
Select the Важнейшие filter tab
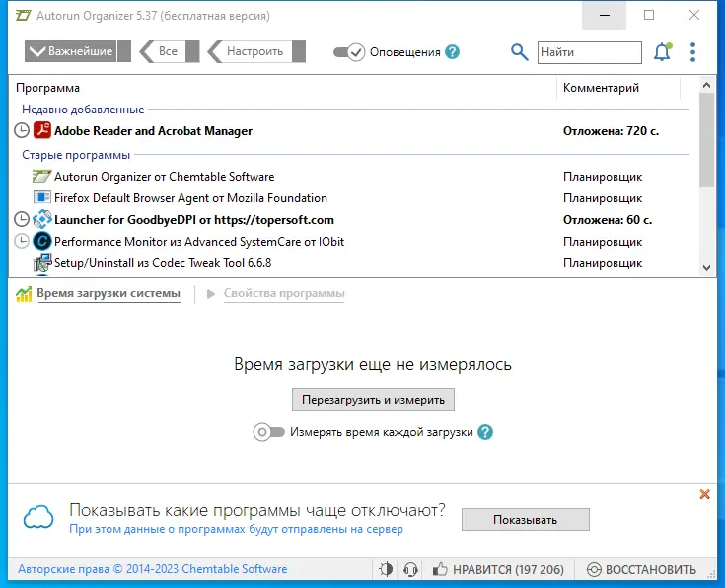point(78,51)
